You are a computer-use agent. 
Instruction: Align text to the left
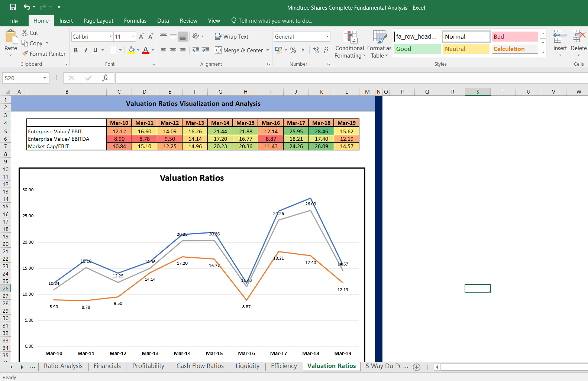click(x=164, y=50)
